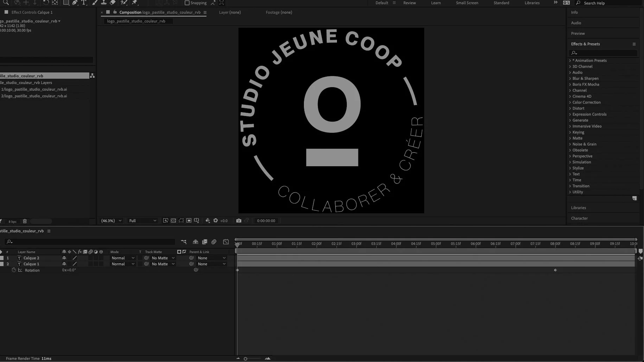Select the Eraser tool

(113, 2)
